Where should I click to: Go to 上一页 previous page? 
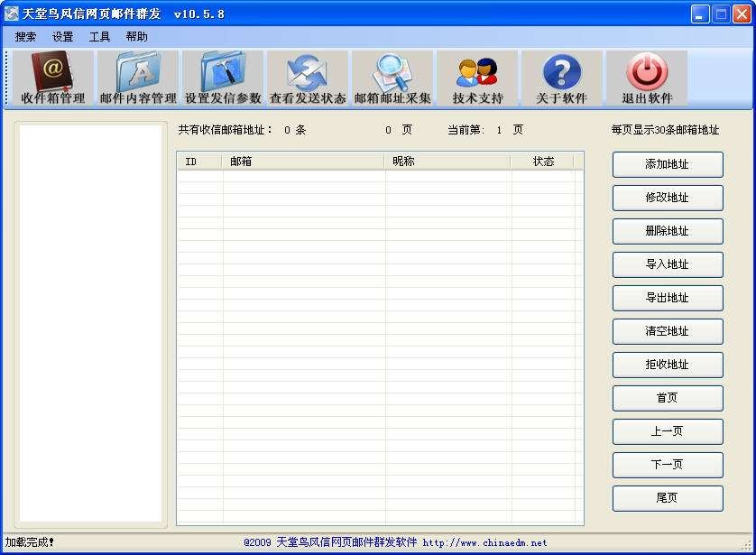point(668,431)
